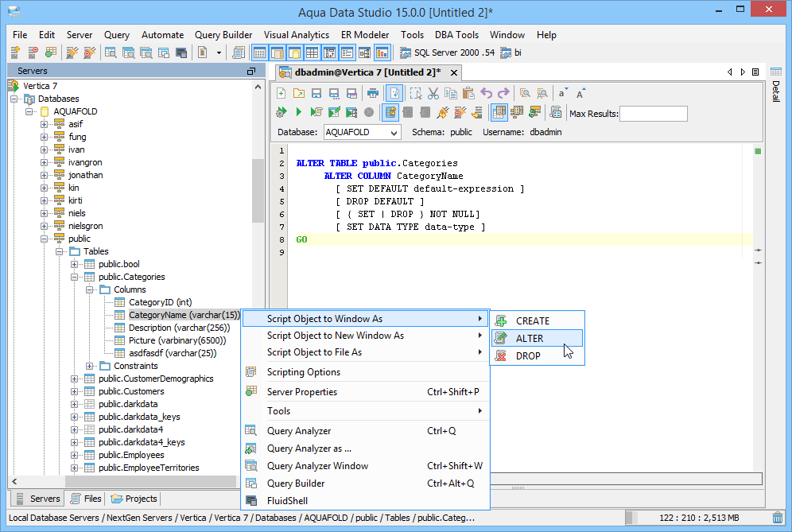The image size is (792, 532).
Task: Open the Visual Analytics menu
Action: 297,35
